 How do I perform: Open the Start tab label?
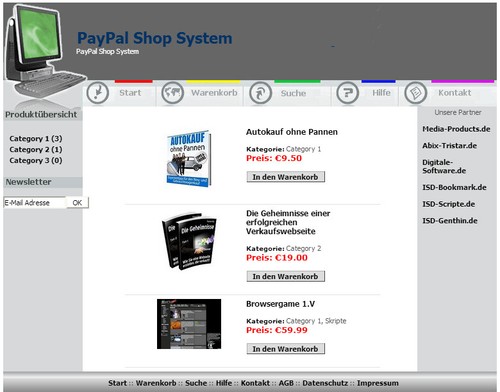click(x=130, y=93)
